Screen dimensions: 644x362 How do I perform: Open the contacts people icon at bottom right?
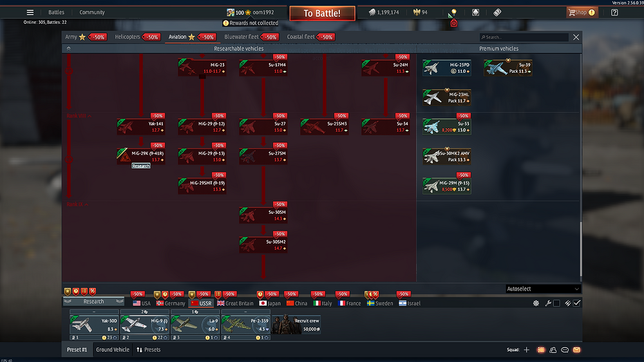553,350
